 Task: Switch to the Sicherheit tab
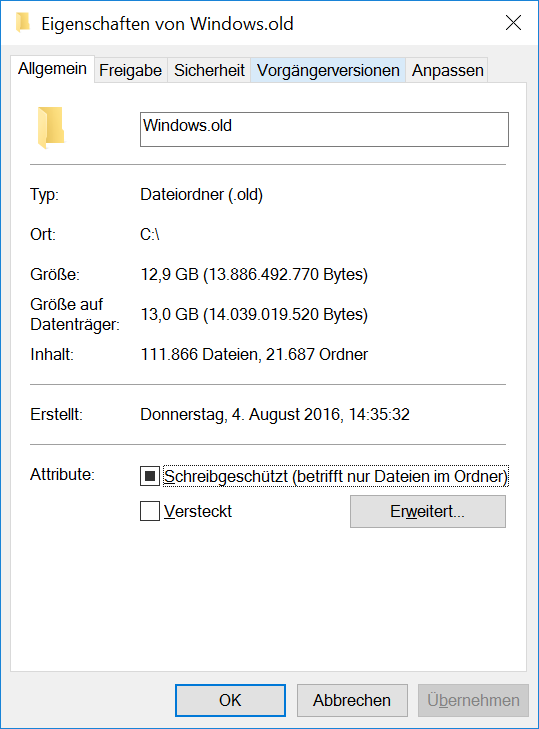pyautogui.click(x=209, y=70)
